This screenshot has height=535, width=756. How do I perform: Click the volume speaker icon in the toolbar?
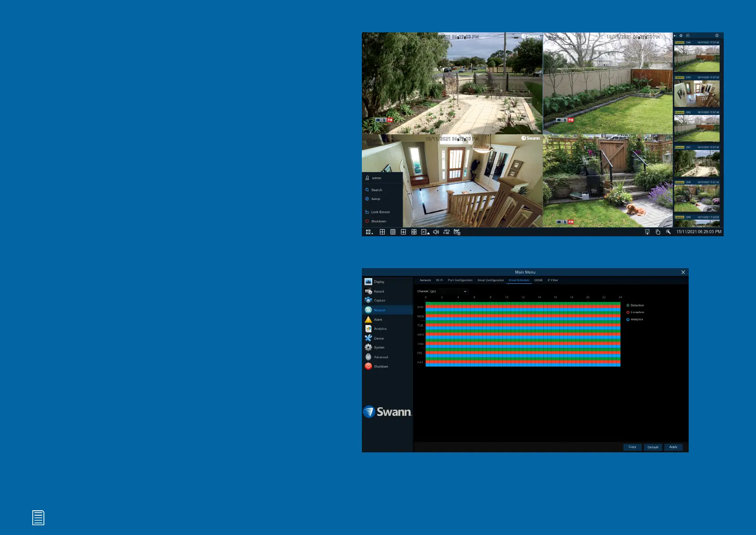coord(435,232)
